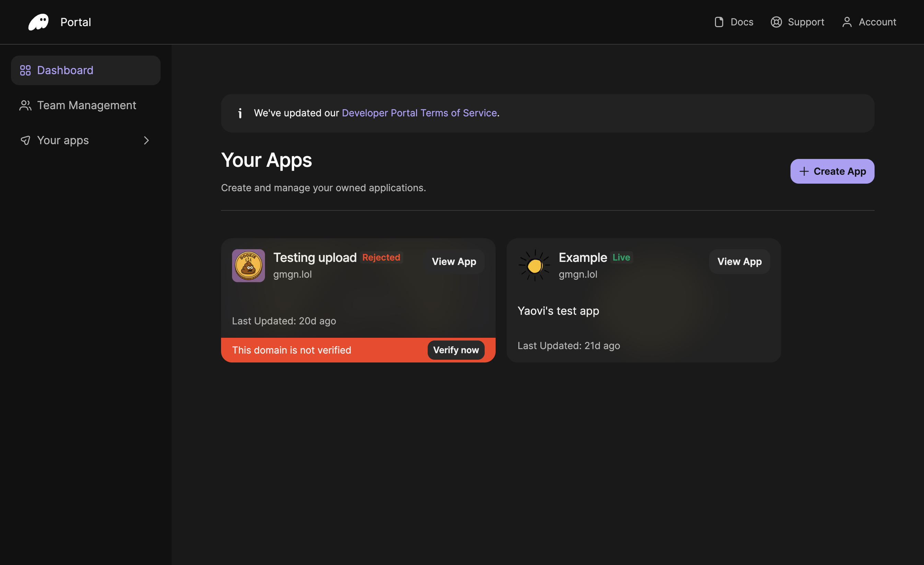Go to the Support link
924x565 pixels.
point(797,22)
